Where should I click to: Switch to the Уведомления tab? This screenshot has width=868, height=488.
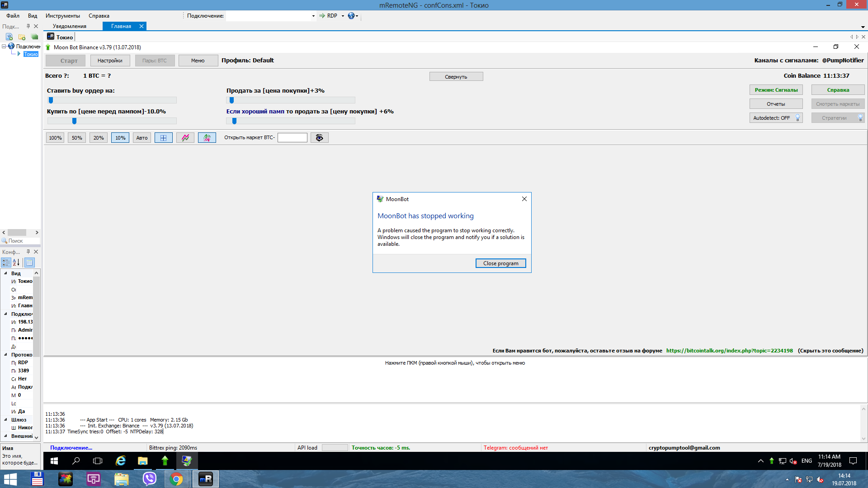pos(69,26)
